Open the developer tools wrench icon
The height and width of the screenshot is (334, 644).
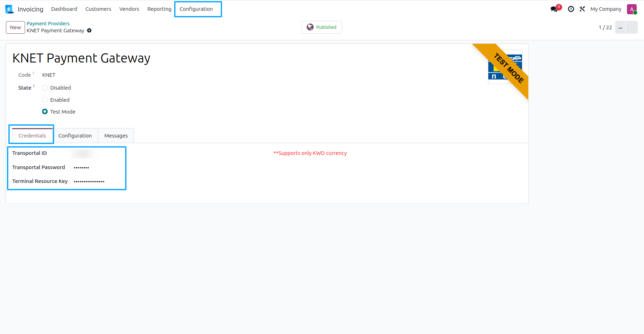[582, 9]
